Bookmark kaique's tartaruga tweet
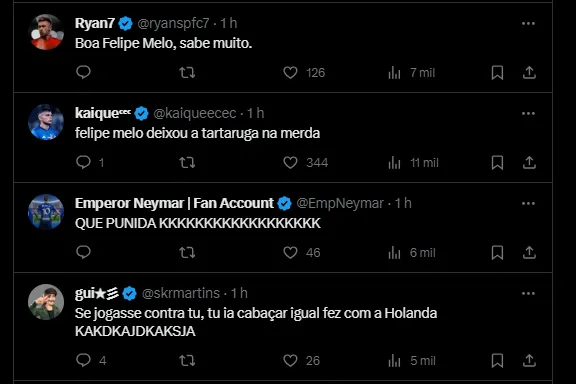 pos(497,162)
